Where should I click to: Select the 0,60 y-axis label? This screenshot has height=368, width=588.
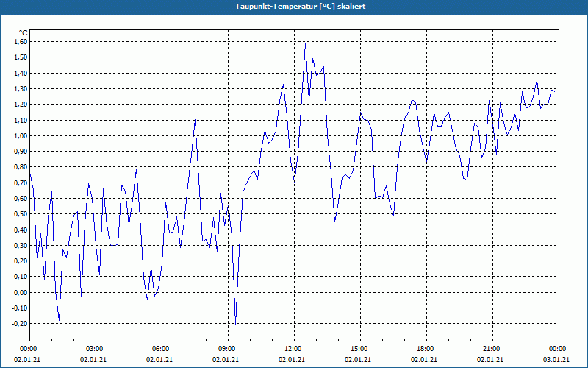(21, 198)
